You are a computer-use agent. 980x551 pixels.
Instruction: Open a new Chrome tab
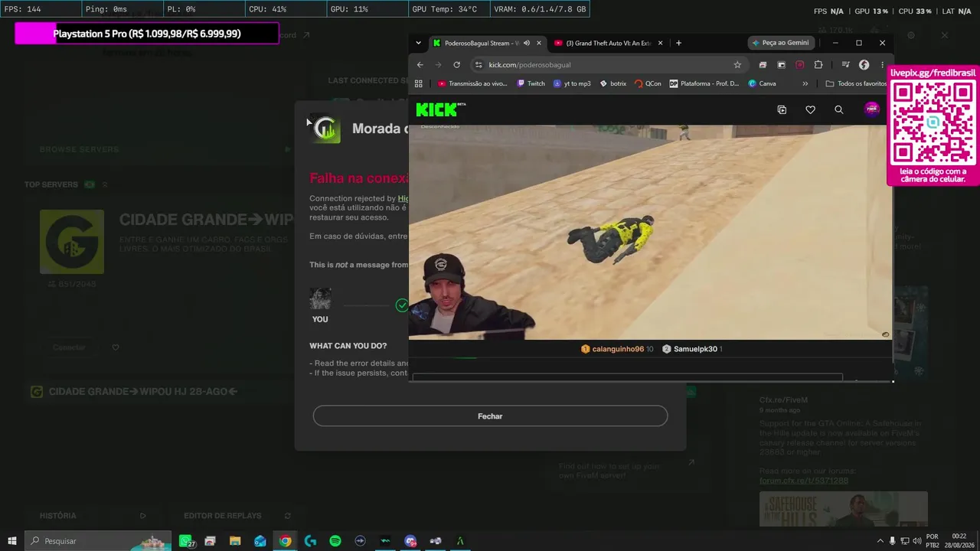[678, 43]
